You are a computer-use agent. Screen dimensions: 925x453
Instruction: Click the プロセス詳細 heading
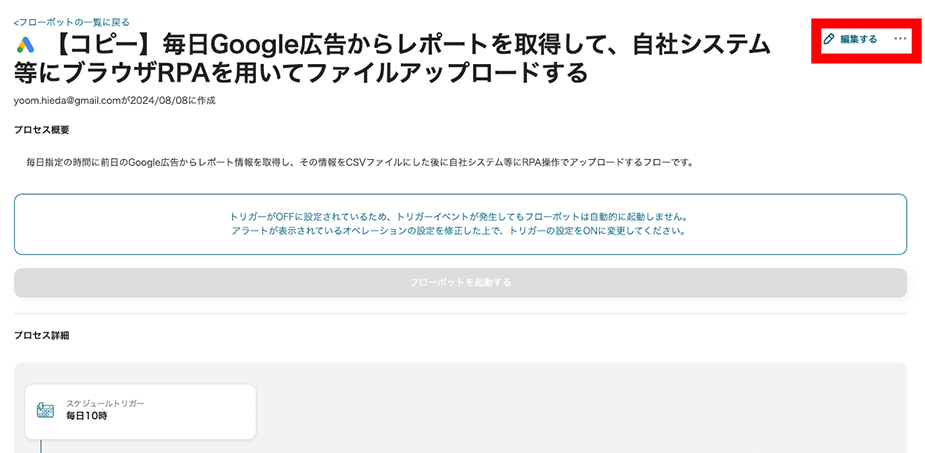pyautogui.click(x=41, y=336)
